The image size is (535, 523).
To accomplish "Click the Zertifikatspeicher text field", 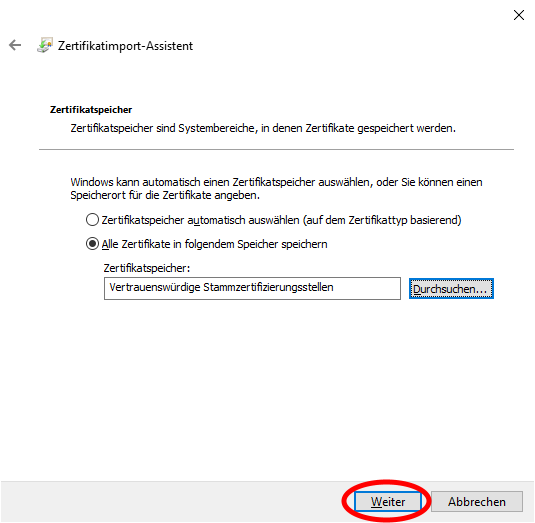I will pos(252,288).
